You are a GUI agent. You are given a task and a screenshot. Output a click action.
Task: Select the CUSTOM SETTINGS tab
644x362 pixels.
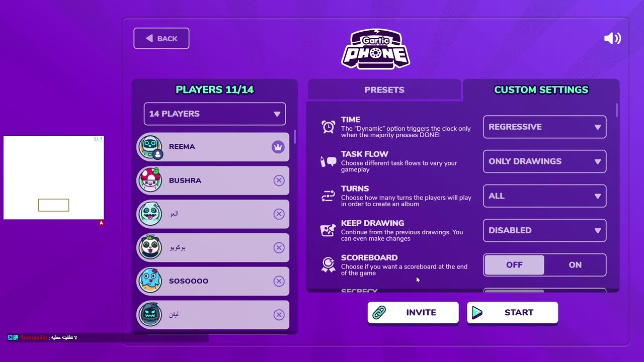[541, 89]
